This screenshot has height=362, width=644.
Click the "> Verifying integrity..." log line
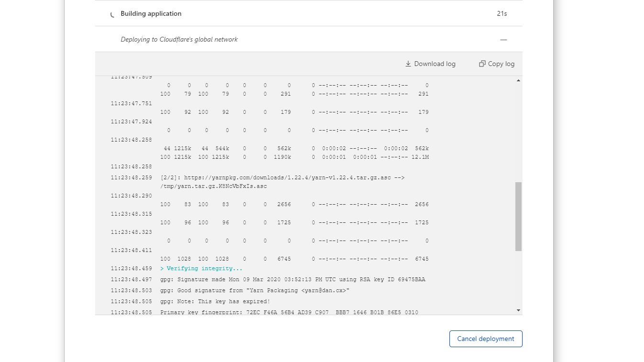click(x=201, y=269)
